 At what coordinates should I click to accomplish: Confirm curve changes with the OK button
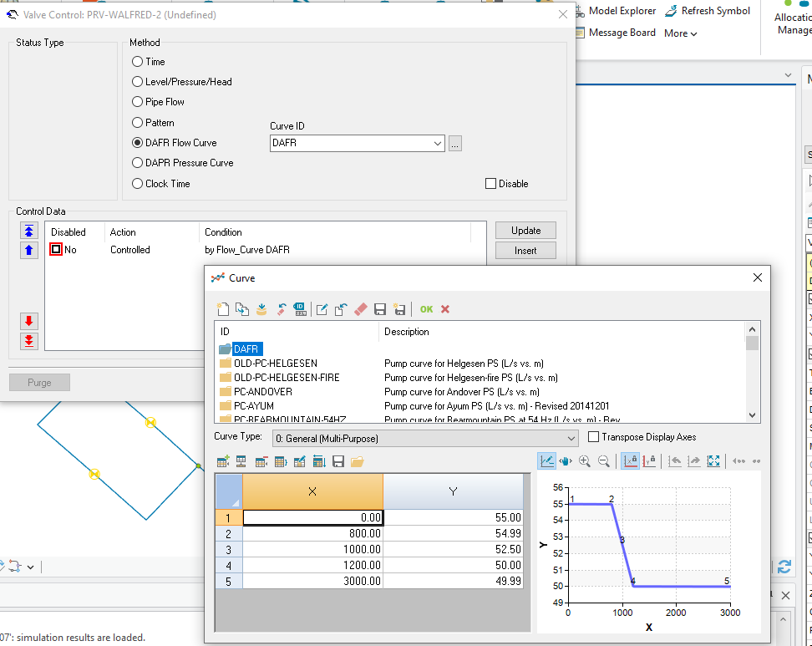(427, 309)
